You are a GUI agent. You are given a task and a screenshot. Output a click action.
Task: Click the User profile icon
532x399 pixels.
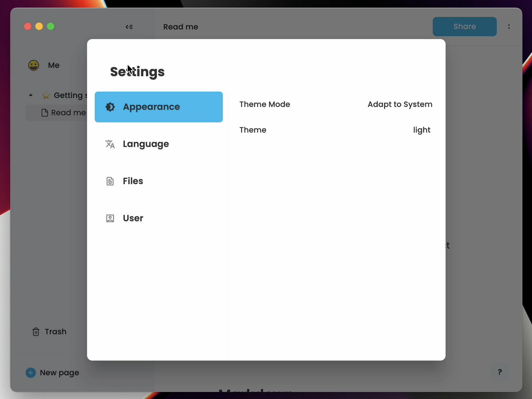point(110,218)
